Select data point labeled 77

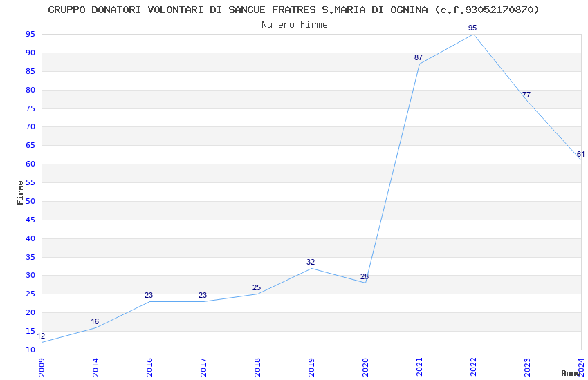point(526,95)
